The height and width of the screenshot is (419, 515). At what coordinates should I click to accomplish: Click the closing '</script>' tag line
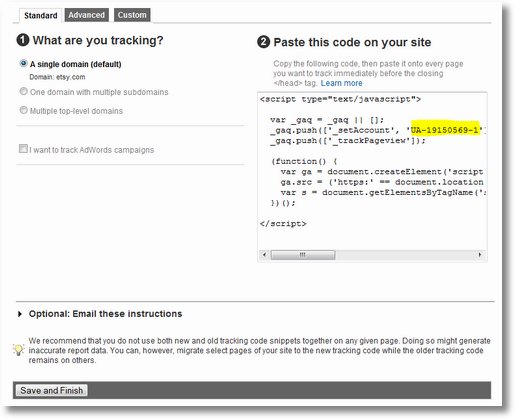click(x=283, y=224)
